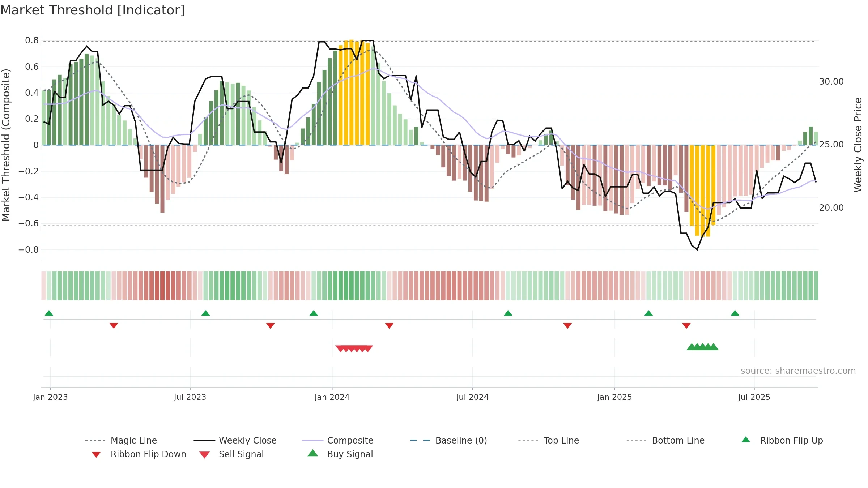This screenshot has height=488, width=868.
Task: Click the red flip-down triangle in early 2023
Action: 114,326
